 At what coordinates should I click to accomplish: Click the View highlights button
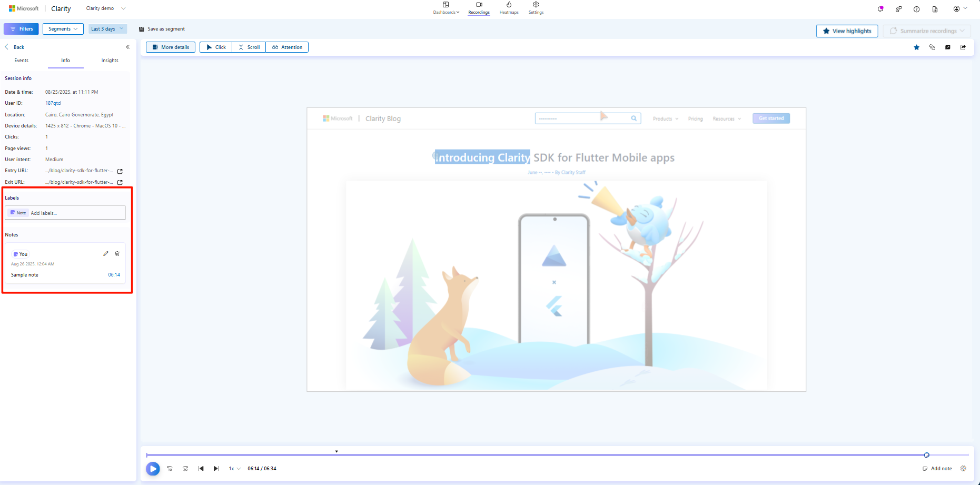[847, 31]
